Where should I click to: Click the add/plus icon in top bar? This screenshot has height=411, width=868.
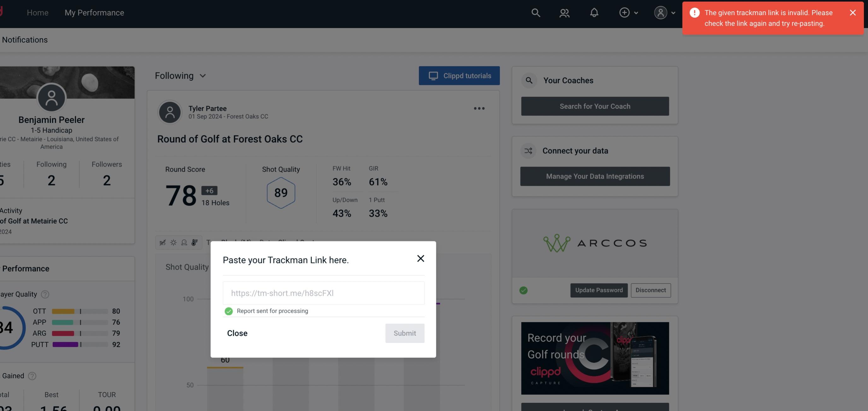point(625,12)
